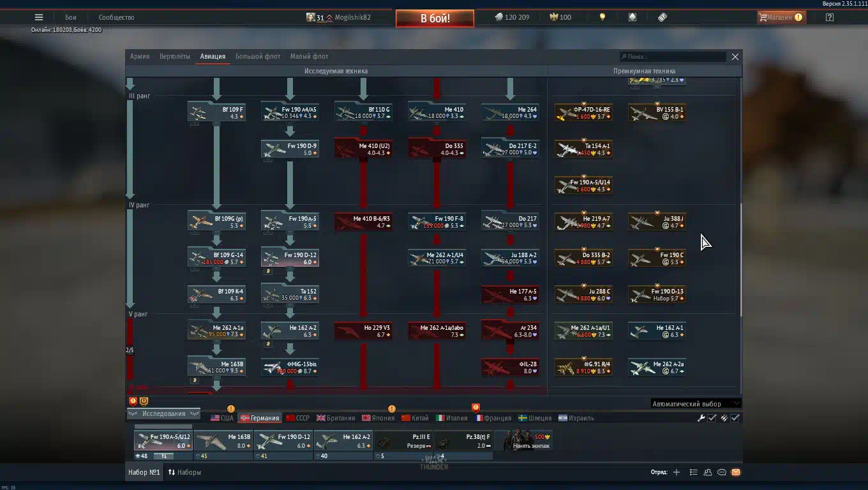
Task: Select the Италия nation
Action: pyautogui.click(x=451, y=418)
